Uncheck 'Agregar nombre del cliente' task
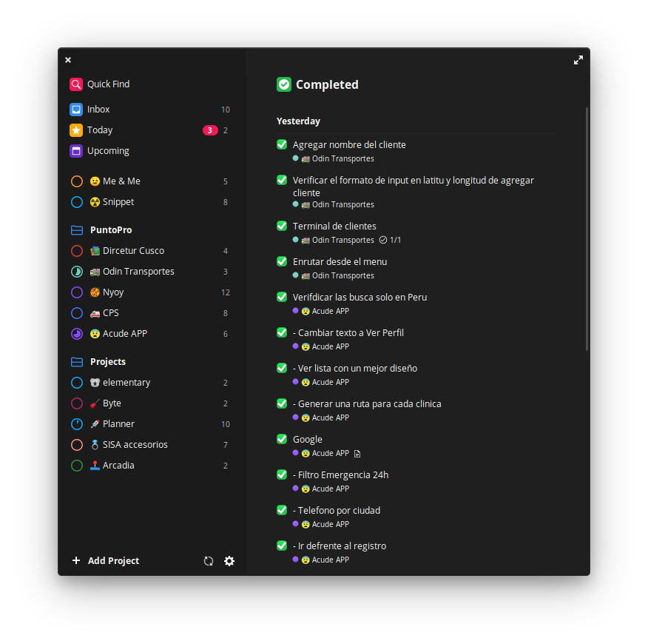Viewport: 648px width, 644px height. (282, 144)
